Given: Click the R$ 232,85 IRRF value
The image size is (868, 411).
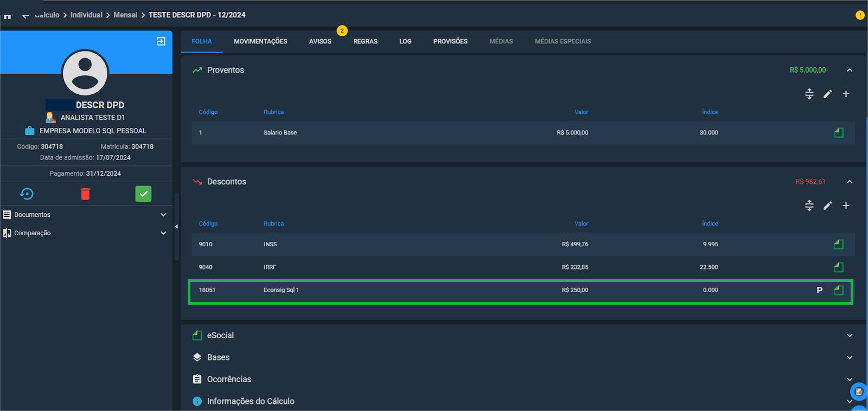Looking at the screenshot, I should (575, 267).
